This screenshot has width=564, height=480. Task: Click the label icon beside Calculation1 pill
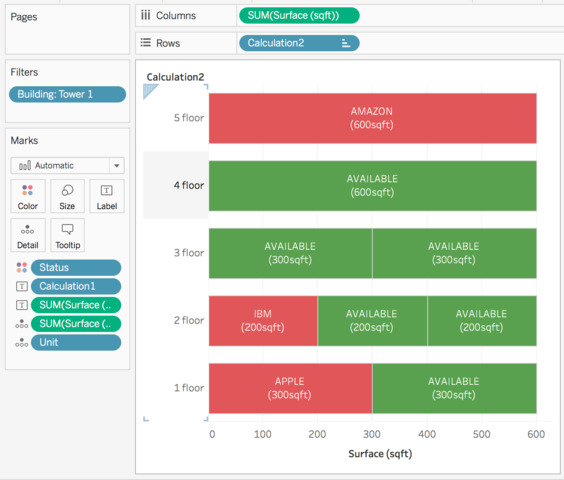[22, 286]
